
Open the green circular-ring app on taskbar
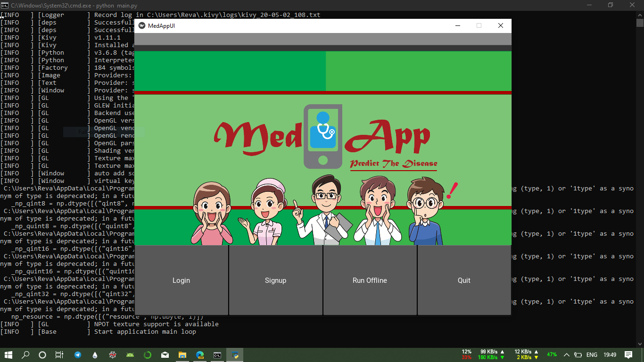click(x=148, y=355)
